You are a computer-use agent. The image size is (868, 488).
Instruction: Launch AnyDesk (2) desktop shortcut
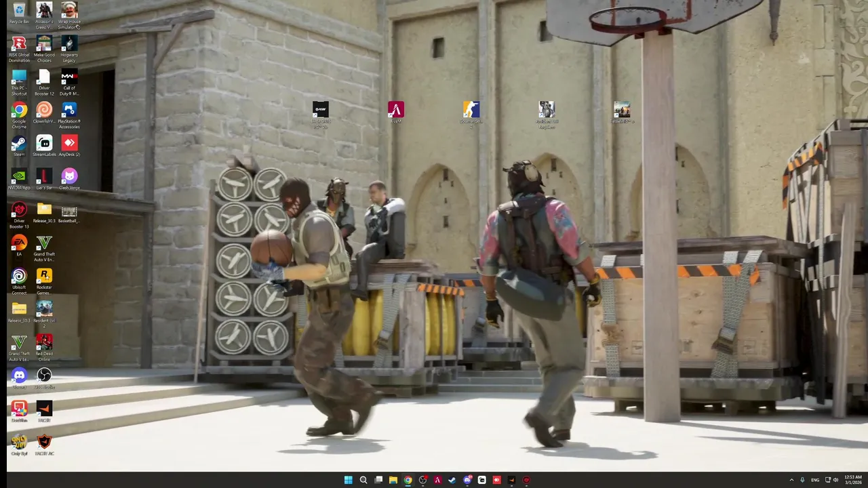(x=69, y=146)
